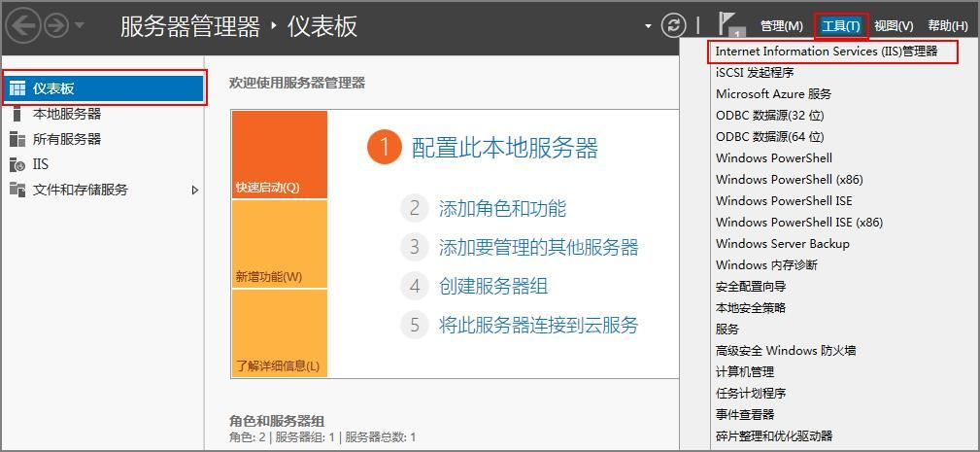
Task: Click the refresh icon in header
Action: (673, 25)
